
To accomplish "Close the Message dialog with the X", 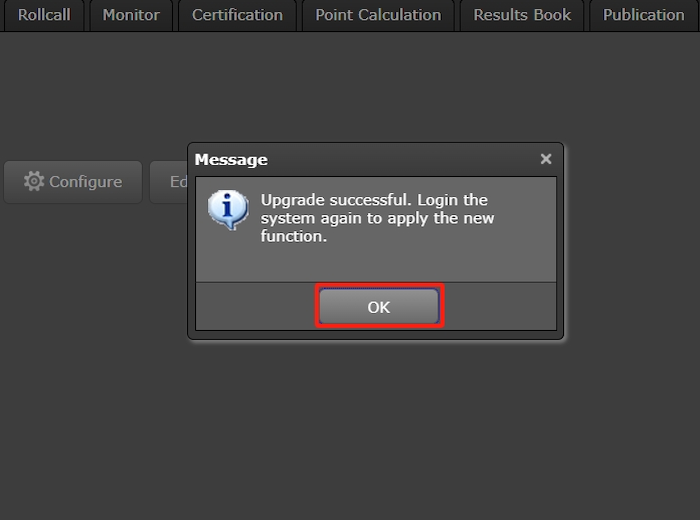I will coord(545,159).
